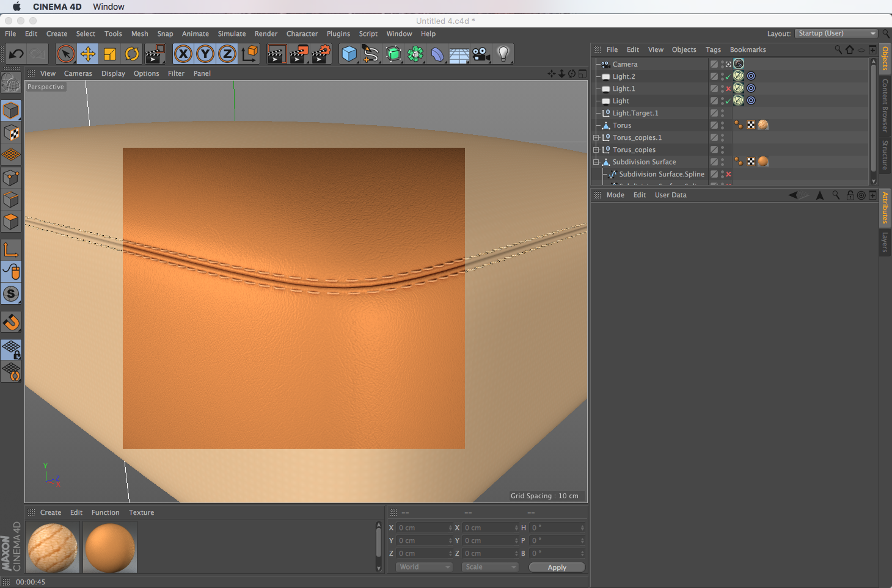Open the World coordinate dropdown
Viewport: 892px width, 588px height.
[x=424, y=567]
